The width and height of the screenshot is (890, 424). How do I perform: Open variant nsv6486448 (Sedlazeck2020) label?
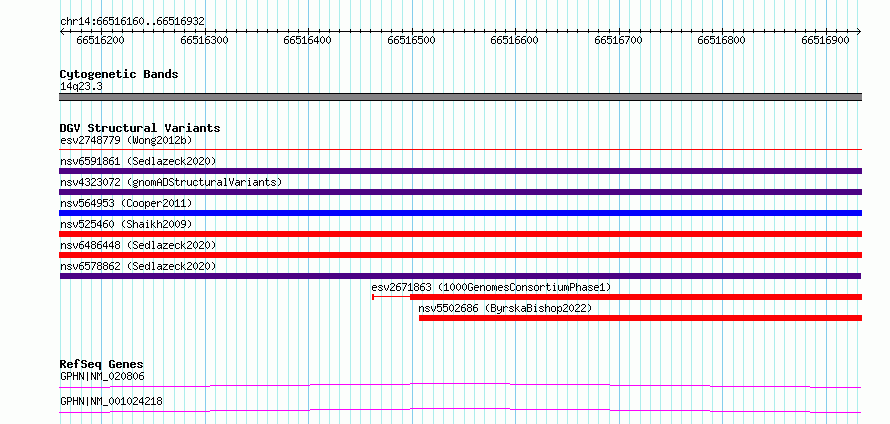[138, 245]
